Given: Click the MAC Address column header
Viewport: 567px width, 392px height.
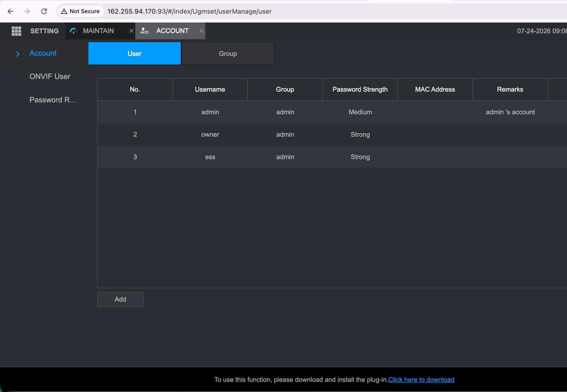Looking at the screenshot, I should (x=435, y=89).
